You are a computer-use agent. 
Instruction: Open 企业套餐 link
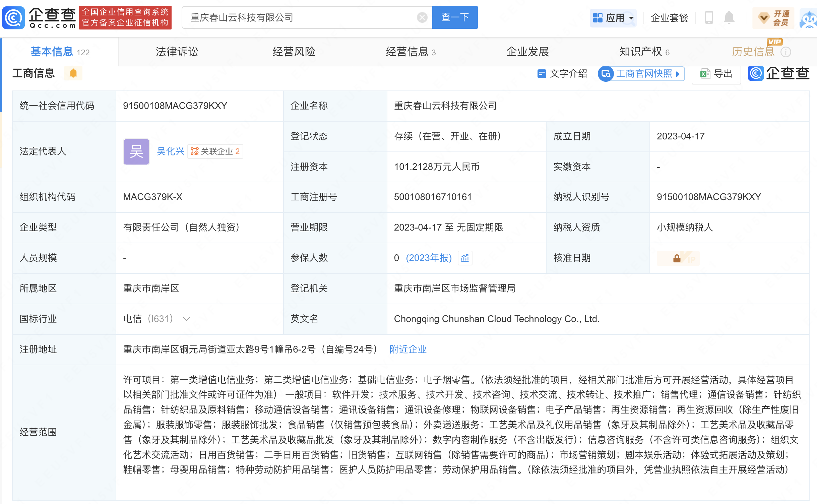coord(669,18)
